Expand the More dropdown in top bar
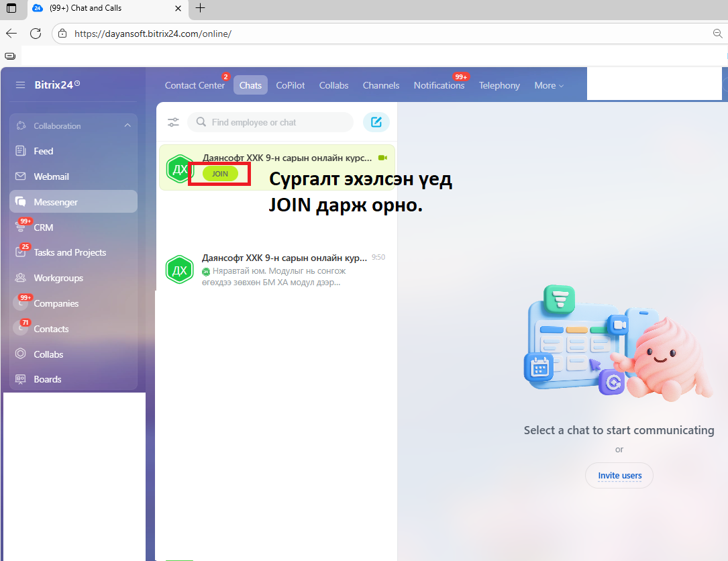 coord(549,85)
